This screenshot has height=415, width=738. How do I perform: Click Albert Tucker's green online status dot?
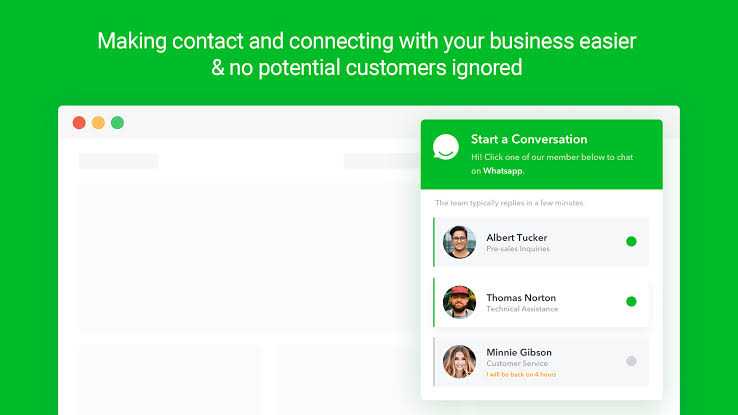631,241
